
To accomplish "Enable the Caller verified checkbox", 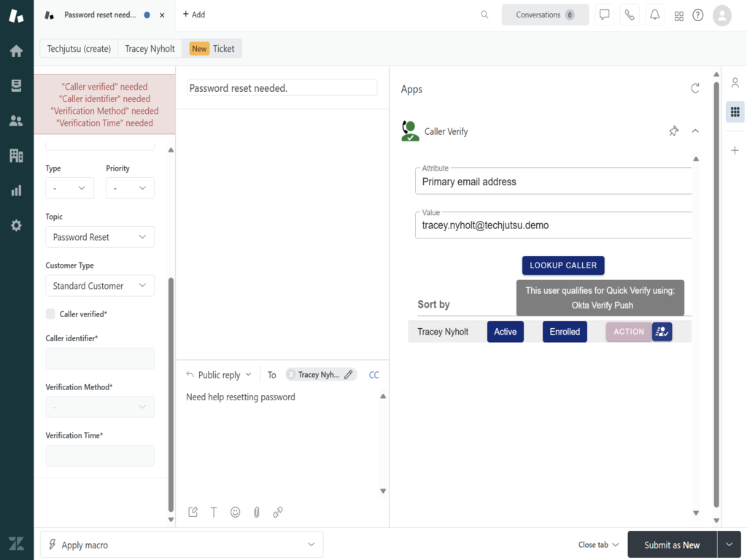I will point(50,314).
